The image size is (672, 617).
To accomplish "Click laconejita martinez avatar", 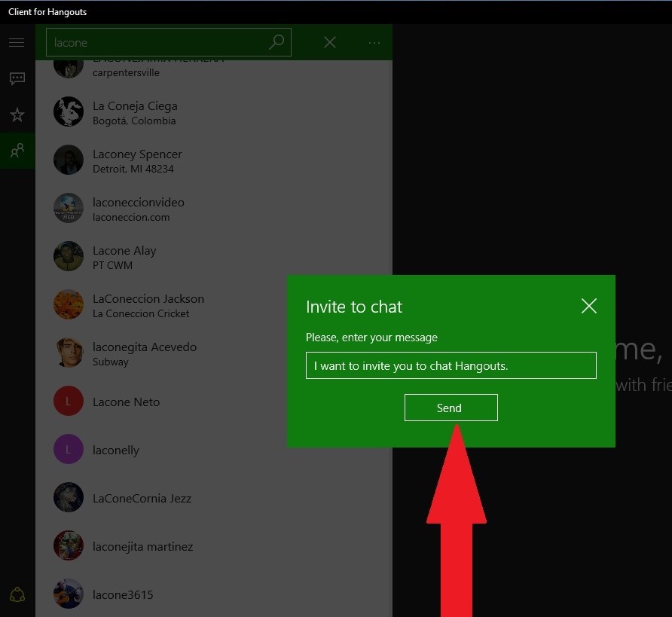I will click(x=68, y=545).
